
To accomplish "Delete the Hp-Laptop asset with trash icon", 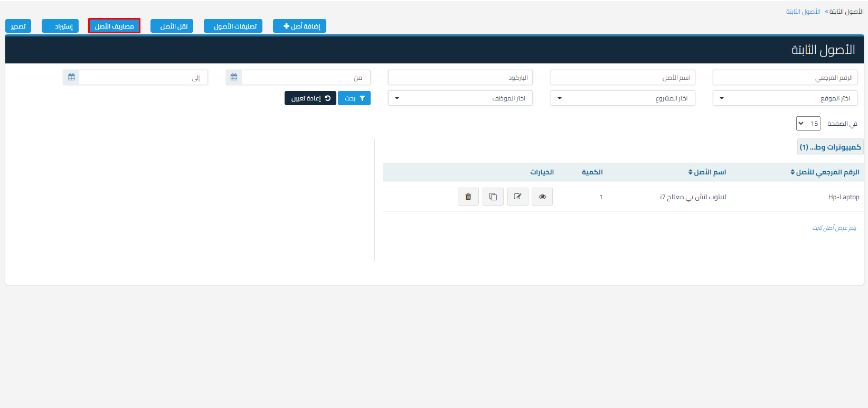I will [x=468, y=197].
